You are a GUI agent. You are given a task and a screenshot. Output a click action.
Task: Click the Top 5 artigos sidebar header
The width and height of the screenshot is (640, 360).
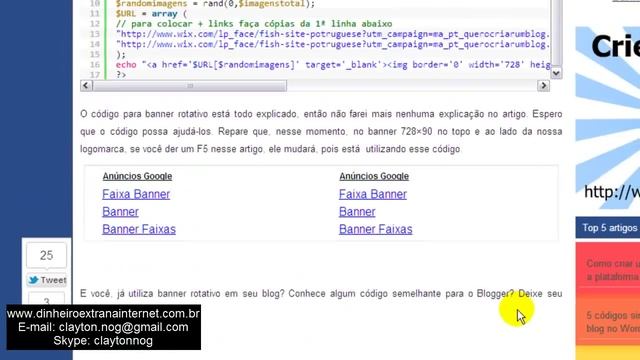pyautogui.click(x=608, y=228)
